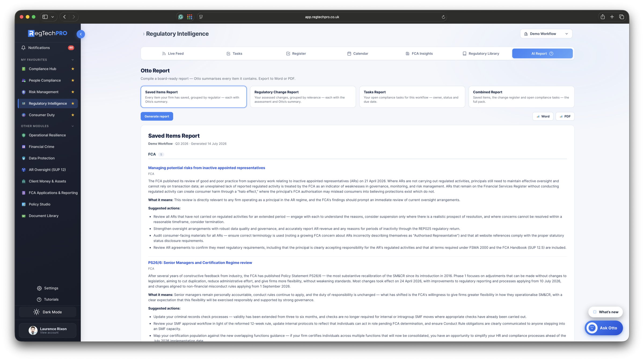Select the Regulatory Change Report card
This screenshot has height=361, width=644.
303,97
